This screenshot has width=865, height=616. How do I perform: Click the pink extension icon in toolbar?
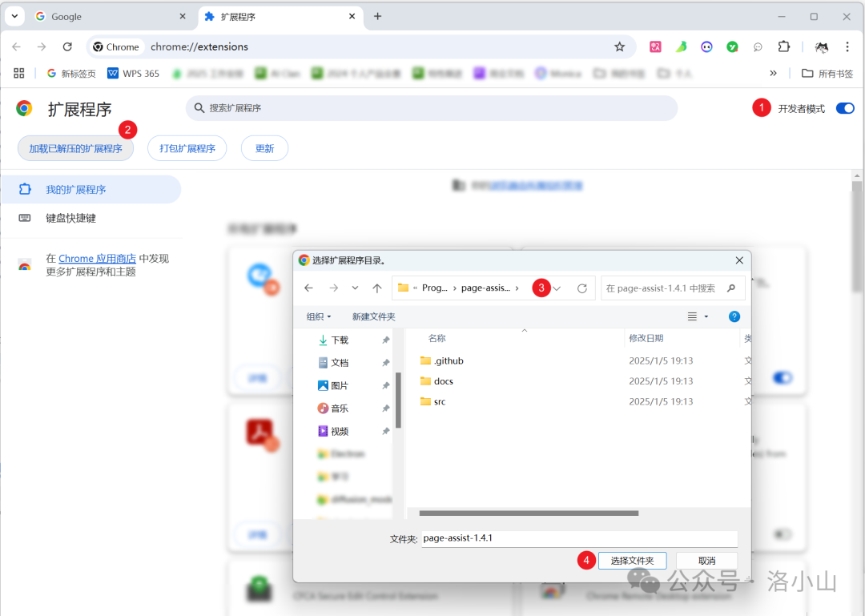[655, 47]
